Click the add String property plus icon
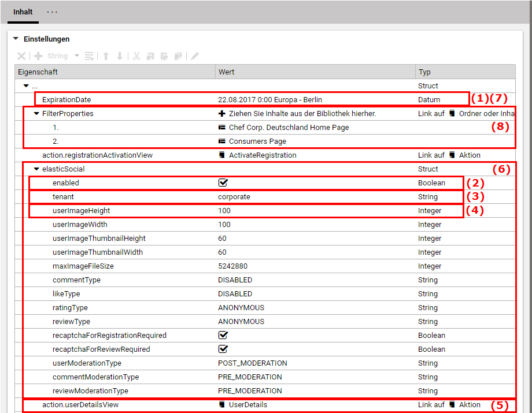Viewport: 532px width, 413px height. [39, 56]
